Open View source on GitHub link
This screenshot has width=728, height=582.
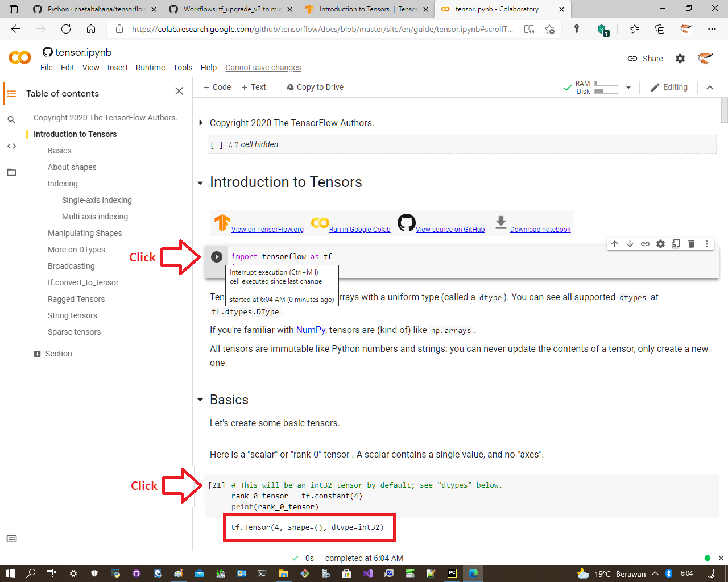(x=450, y=230)
